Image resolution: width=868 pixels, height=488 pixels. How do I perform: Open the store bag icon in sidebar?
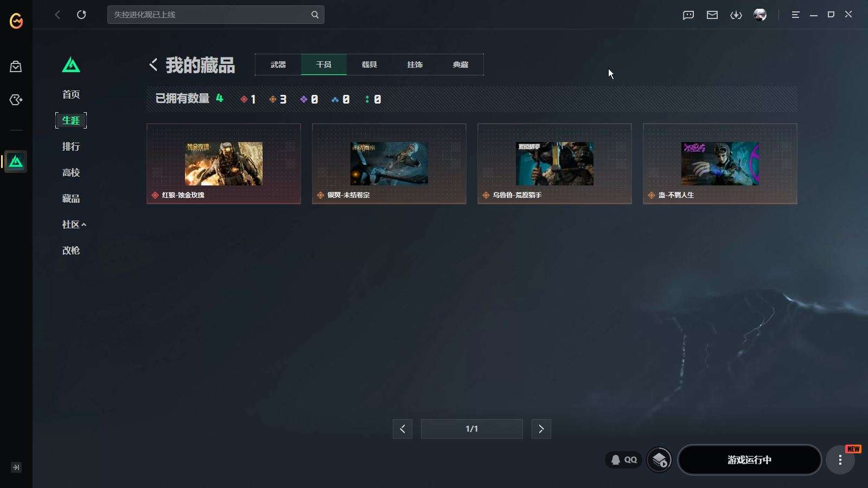pyautogui.click(x=16, y=67)
